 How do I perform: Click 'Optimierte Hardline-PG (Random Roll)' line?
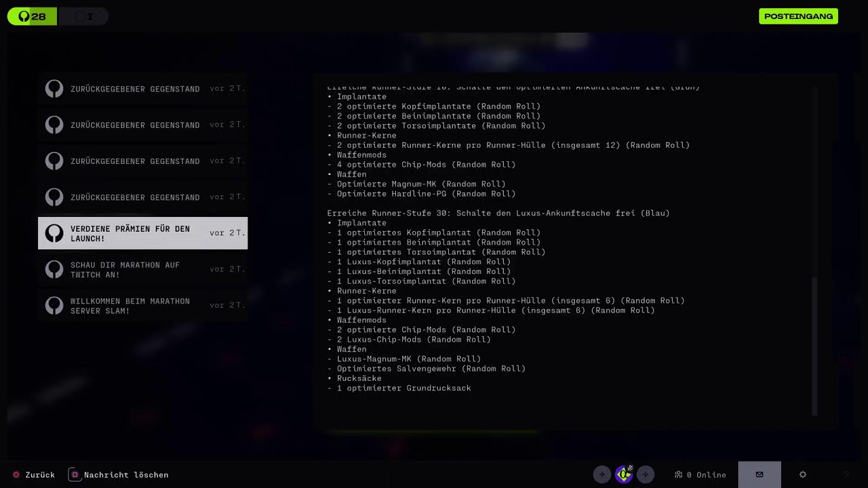pos(421,194)
